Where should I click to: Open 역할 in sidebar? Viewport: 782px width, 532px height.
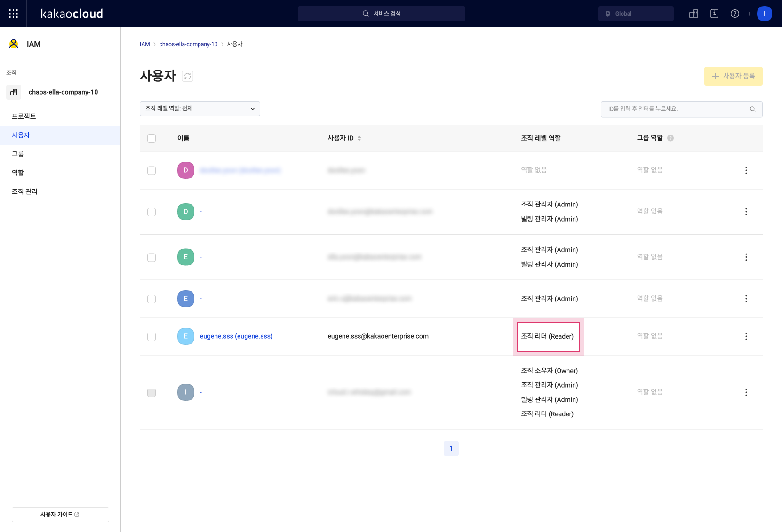tap(60, 173)
